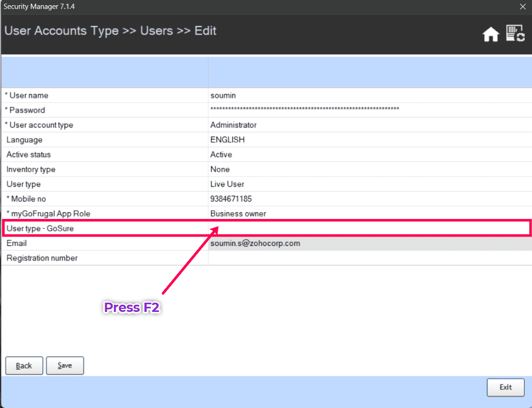Click the Back button
This screenshot has height=408, width=532.
tap(24, 366)
